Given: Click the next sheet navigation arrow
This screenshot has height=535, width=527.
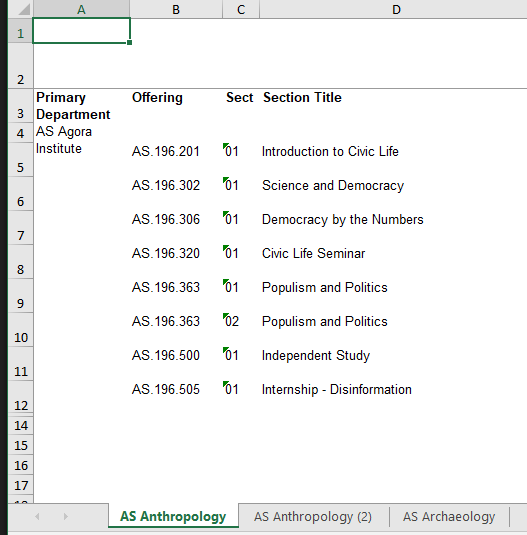Looking at the screenshot, I should click(65, 517).
